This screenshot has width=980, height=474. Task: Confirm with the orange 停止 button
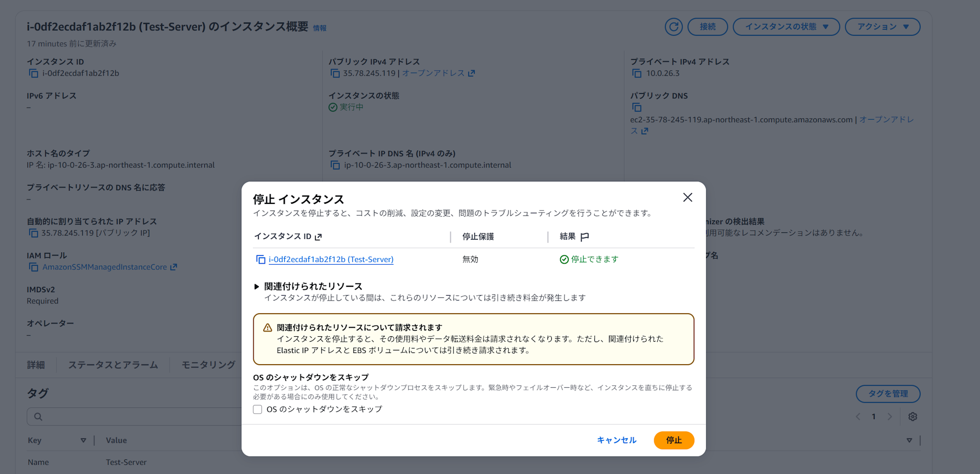674,440
